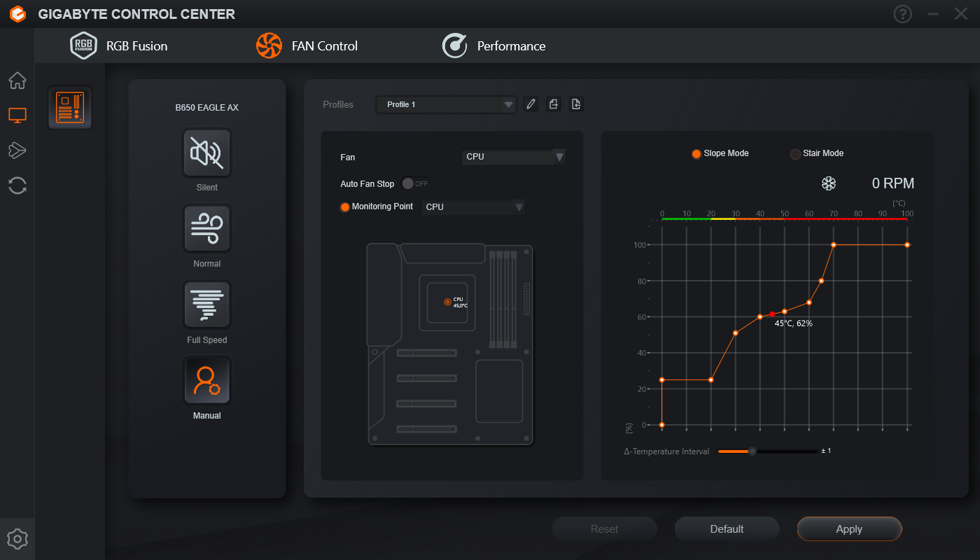The width and height of the screenshot is (980, 560).
Task: Switch to the FAN Control tab
Action: pyautogui.click(x=307, y=46)
